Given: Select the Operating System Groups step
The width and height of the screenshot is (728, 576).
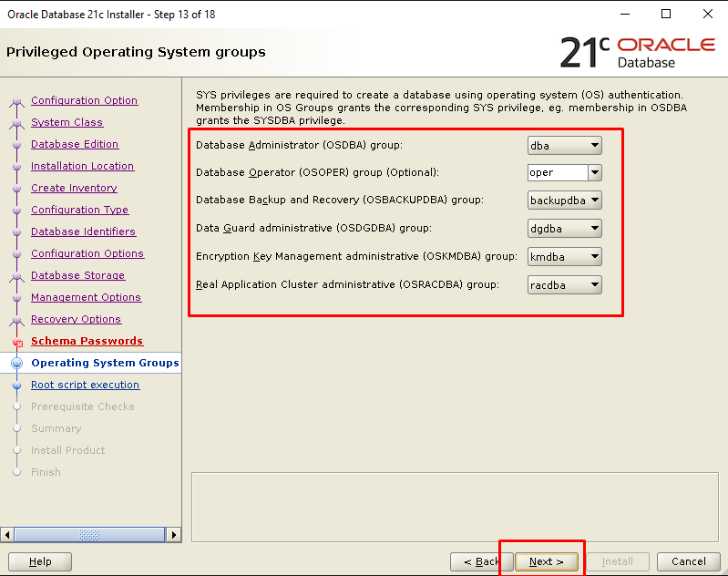Looking at the screenshot, I should (105, 363).
